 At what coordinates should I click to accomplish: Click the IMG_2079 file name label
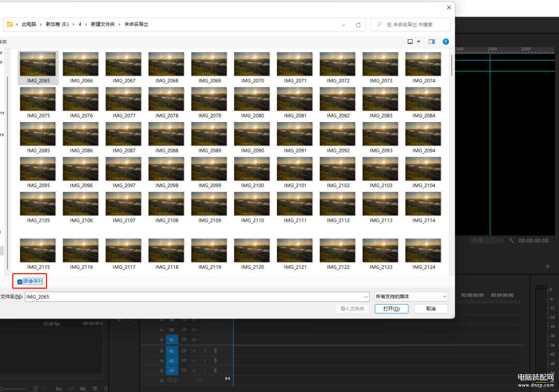(210, 116)
